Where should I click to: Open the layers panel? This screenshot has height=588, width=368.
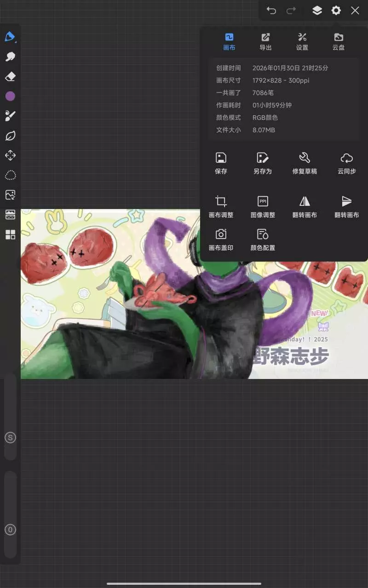pos(317,11)
